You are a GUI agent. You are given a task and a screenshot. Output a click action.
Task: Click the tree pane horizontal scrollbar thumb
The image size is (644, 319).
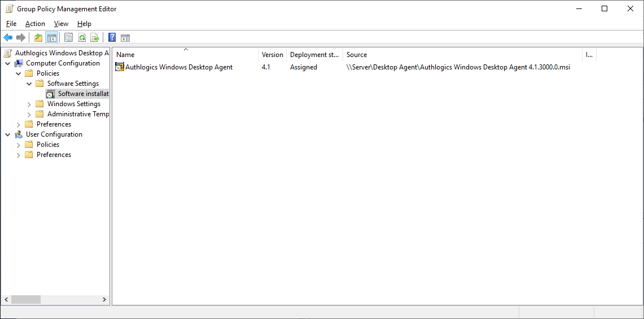point(26,300)
